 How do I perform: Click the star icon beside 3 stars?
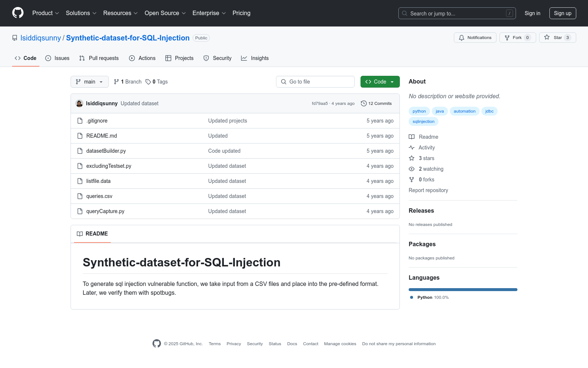(x=412, y=158)
